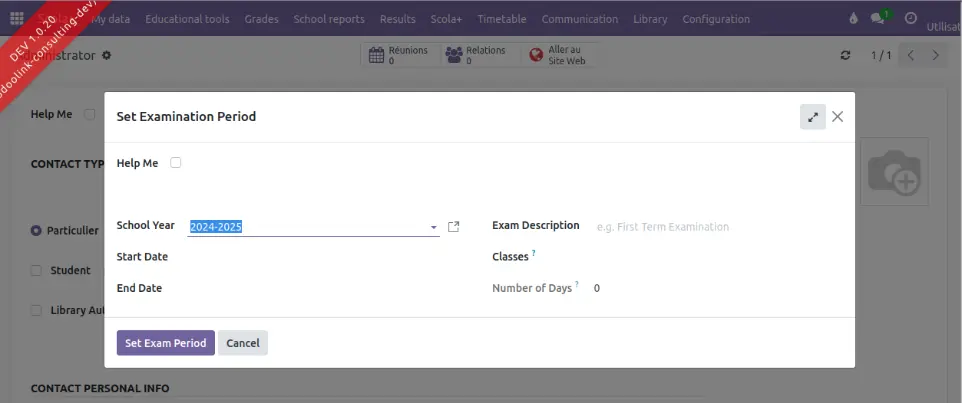The image size is (962, 403).
Task: Open the School reports menu
Action: [329, 19]
